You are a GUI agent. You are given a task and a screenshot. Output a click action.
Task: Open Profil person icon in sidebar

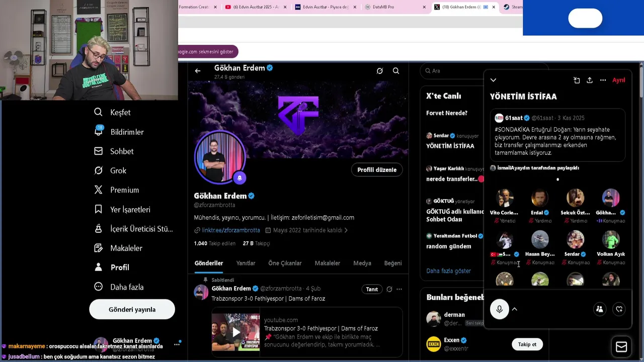pos(99,267)
